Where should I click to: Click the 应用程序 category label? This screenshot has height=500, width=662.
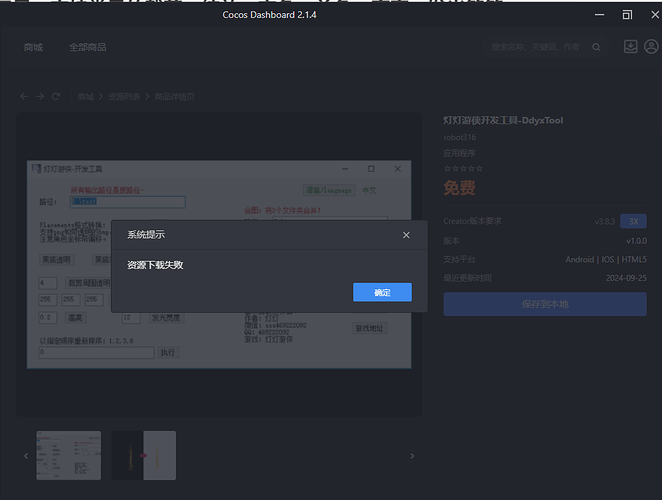click(x=459, y=153)
